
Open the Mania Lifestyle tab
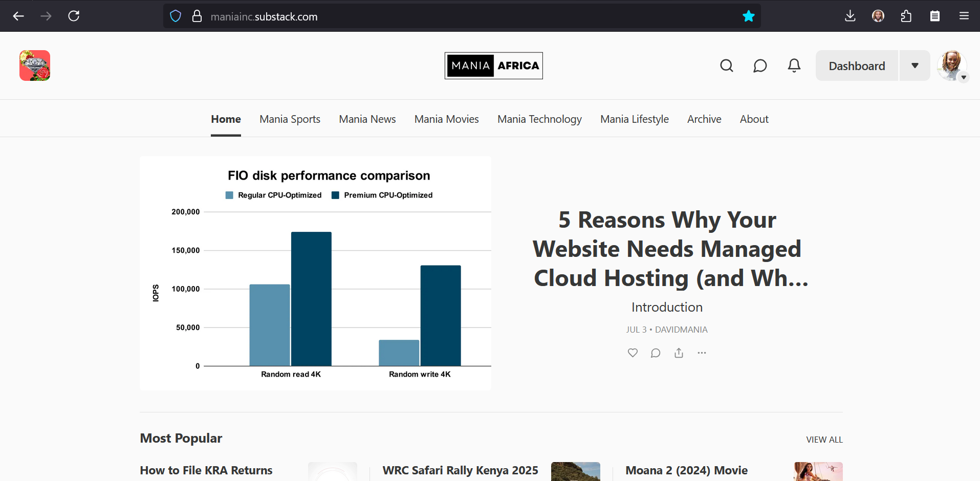tap(635, 119)
